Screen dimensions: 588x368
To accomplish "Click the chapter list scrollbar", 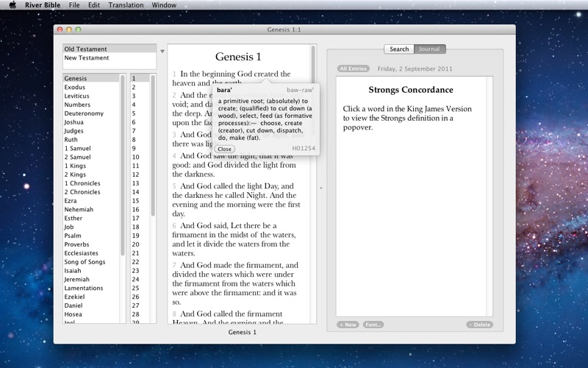I will pyautogui.click(x=153, y=147).
